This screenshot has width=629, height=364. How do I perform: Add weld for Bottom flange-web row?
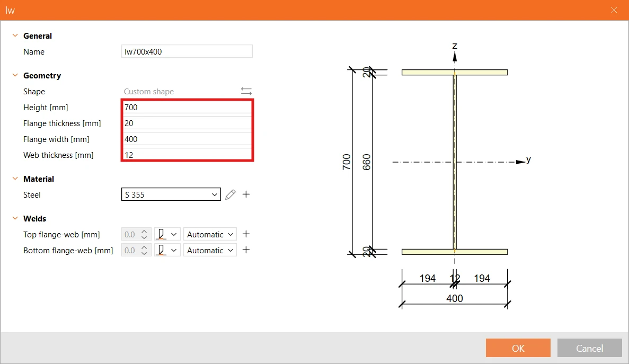[x=246, y=250]
